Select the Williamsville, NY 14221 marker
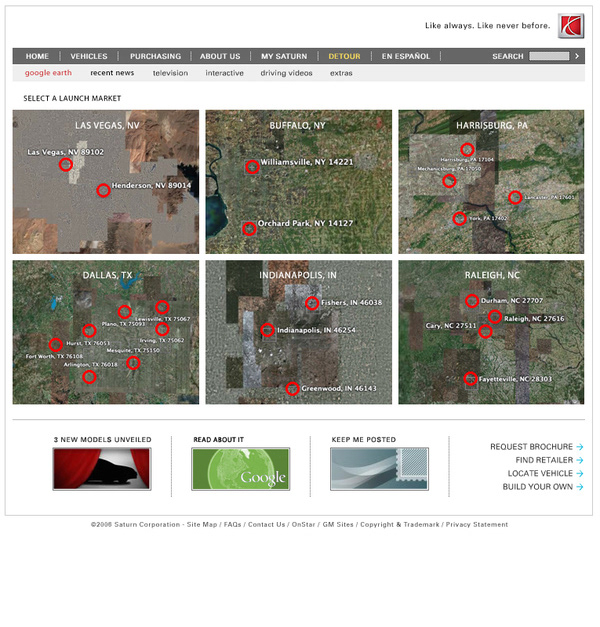 click(x=252, y=167)
